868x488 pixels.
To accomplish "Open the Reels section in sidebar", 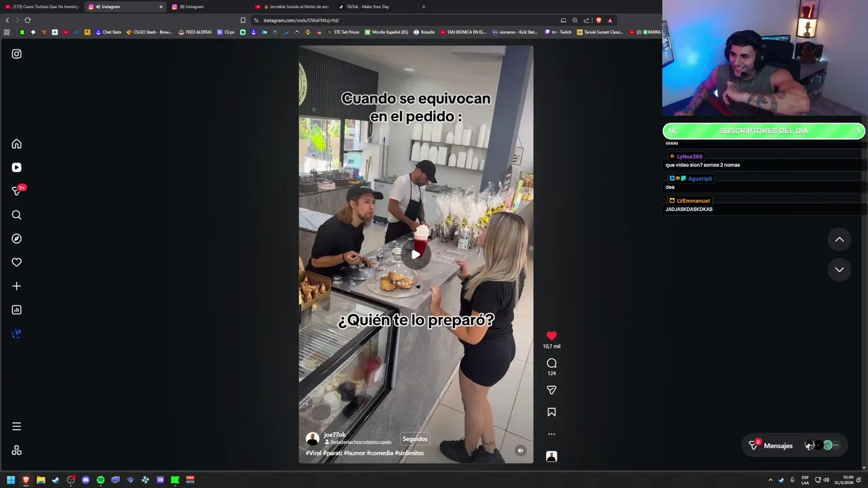I will [x=16, y=167].
